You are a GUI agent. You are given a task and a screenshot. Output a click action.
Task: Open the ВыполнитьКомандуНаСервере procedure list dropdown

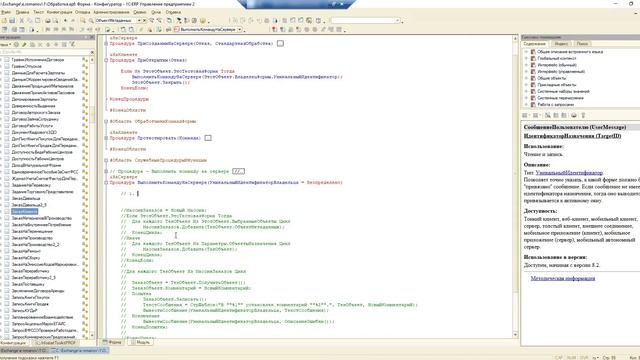tap(240, 29)
